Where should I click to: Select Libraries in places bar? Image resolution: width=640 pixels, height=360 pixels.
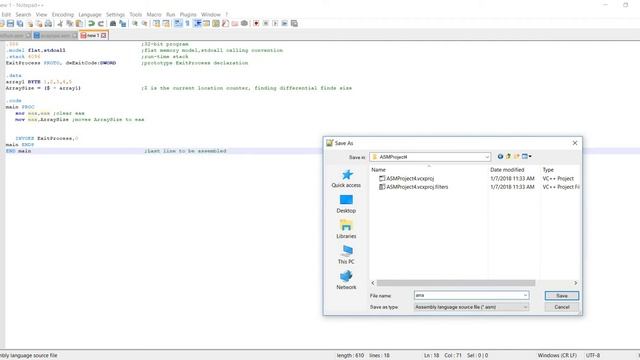[x=346, y=229]
